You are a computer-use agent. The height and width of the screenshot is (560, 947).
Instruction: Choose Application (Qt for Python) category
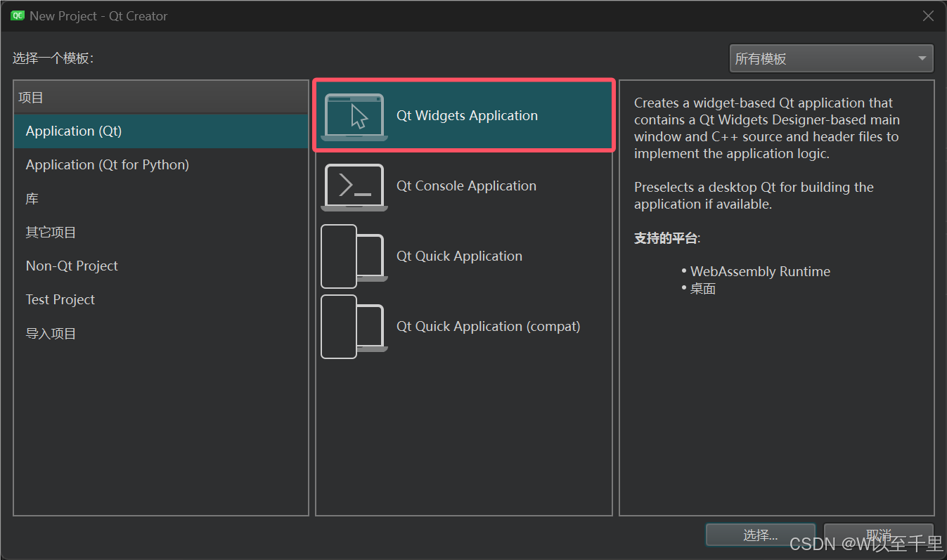click(161, 165)
